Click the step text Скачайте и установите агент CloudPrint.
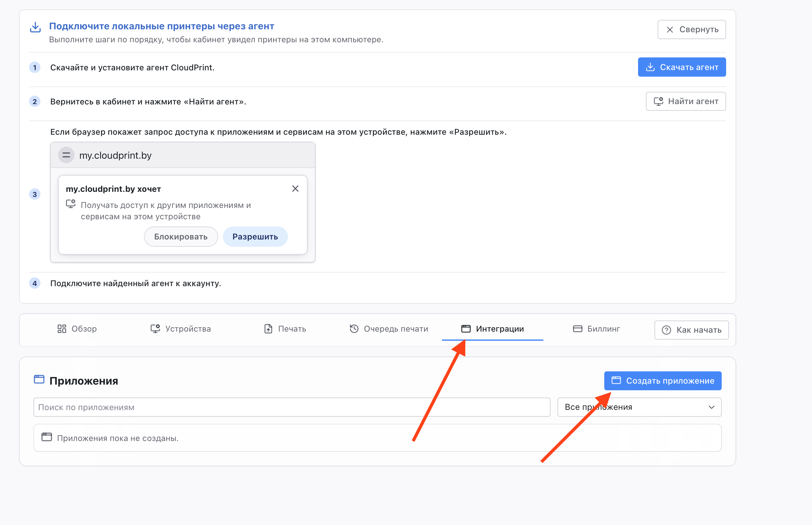This screenshot has height=525, width=812. pos(132,68)
